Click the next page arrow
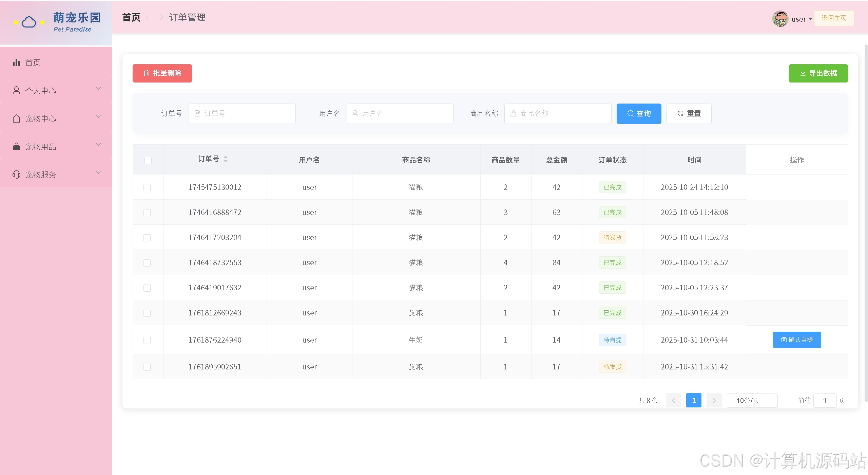This screenshot has width=868, height=475. coord(714,401)
